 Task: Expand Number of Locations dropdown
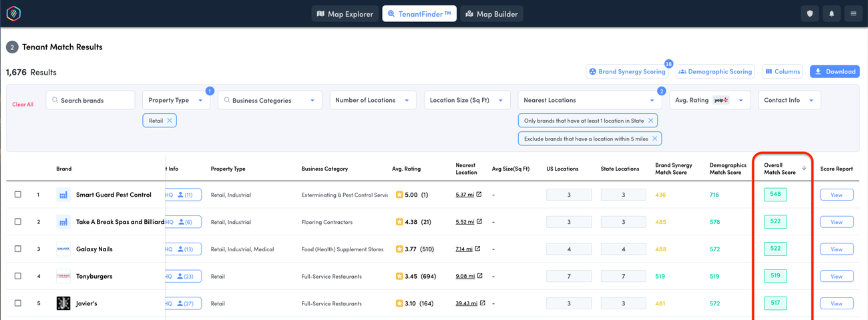(x=373, y=100)
